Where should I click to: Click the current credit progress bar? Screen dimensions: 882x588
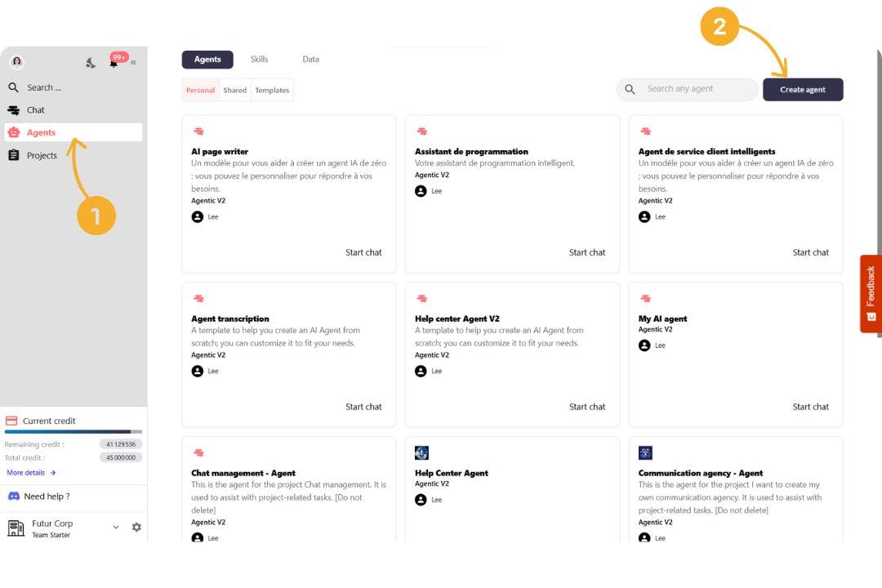click(x=73, y=431)
